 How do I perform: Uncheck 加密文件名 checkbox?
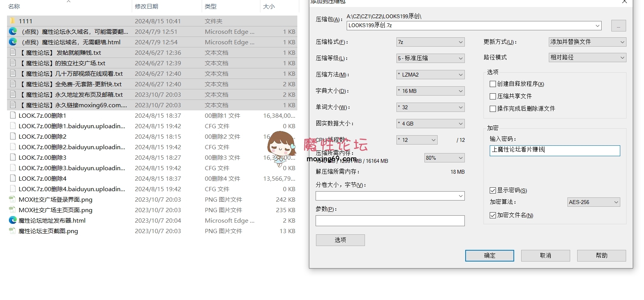click(493, 215)
